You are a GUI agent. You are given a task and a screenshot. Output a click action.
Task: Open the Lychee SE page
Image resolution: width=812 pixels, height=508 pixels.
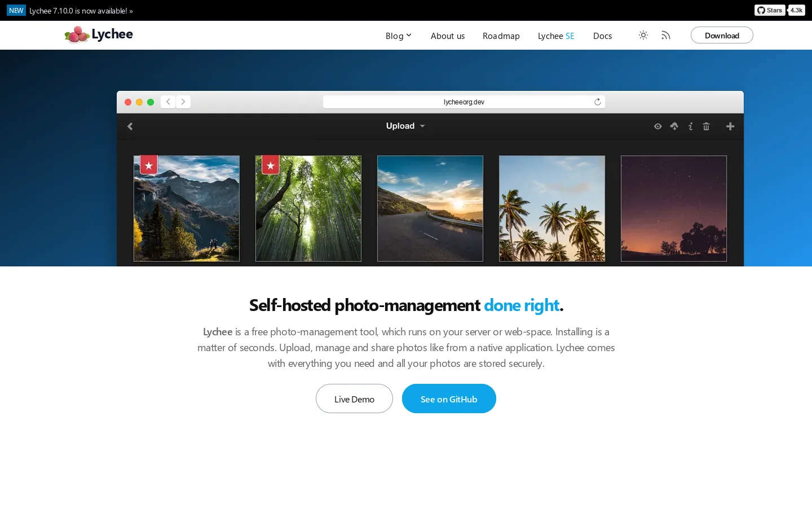[556, 36]
